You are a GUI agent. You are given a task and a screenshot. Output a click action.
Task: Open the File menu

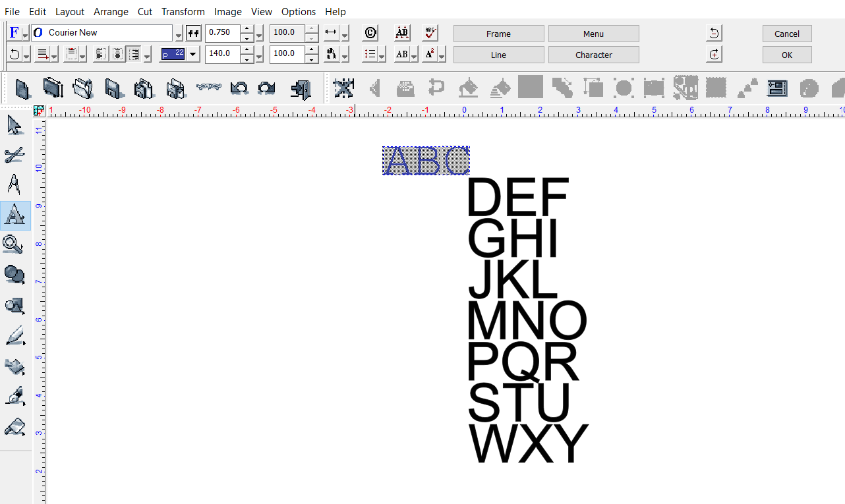(x=12, y=12)
